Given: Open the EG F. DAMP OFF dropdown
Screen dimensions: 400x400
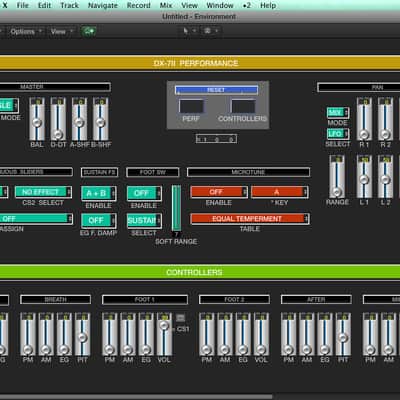Looking at the screenshot, I should [99, 220].
